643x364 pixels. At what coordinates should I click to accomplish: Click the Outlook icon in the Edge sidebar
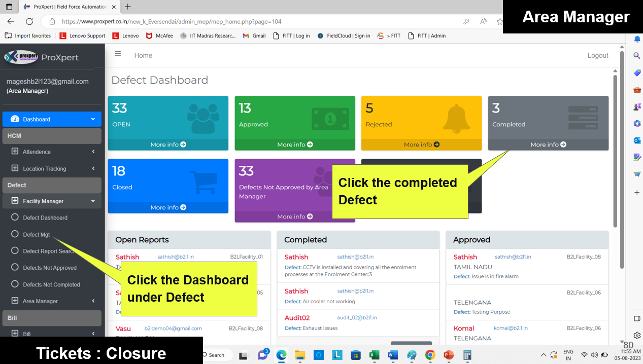[x=637, y=140]
